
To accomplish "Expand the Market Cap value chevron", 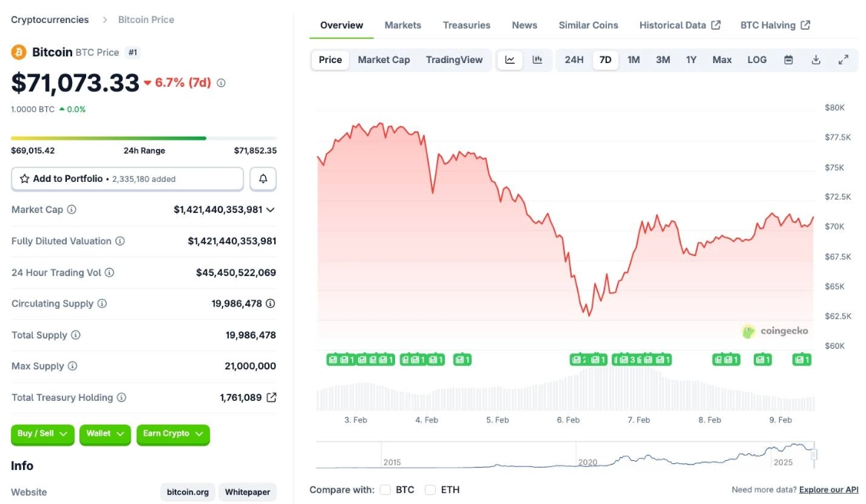I will [273, 209].
